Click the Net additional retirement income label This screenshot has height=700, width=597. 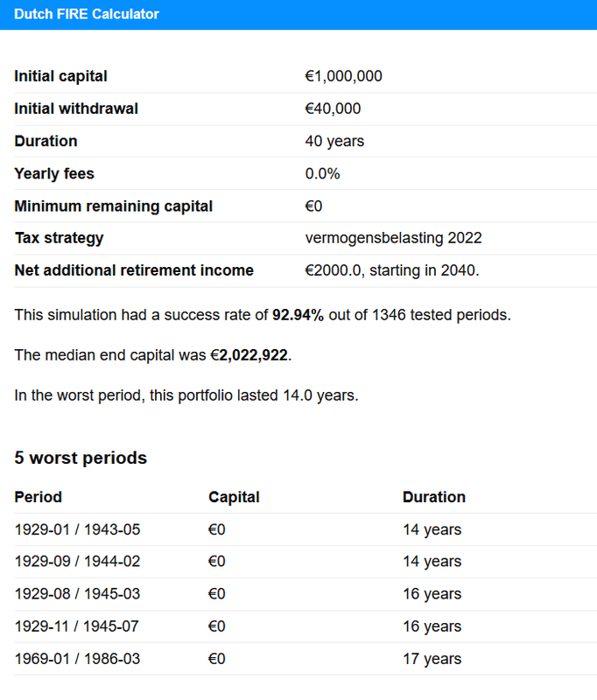(x=134, y=270)
